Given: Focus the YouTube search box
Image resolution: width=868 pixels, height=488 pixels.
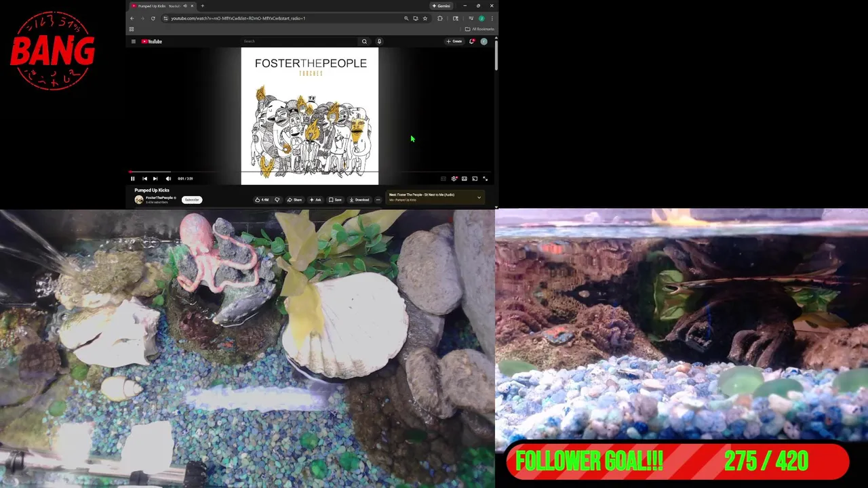Looking at the screenshot, I should coord(298,41).
